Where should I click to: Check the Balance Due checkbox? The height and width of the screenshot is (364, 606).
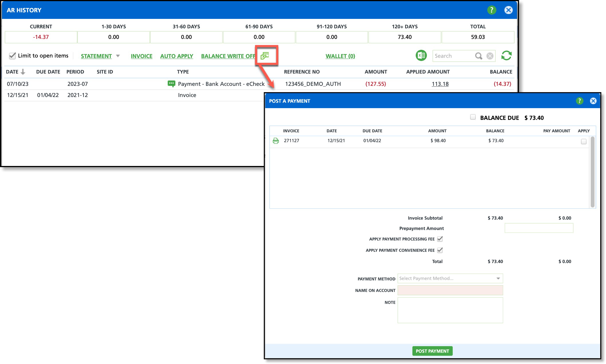[473, 117]
